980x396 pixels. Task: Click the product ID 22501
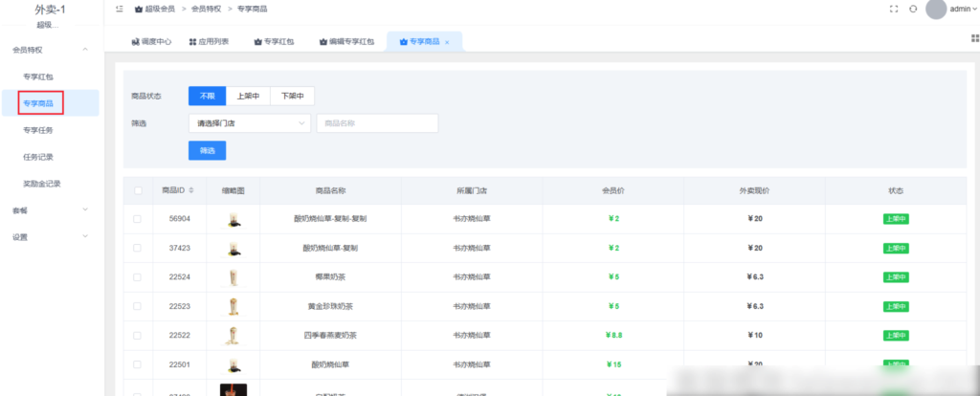179,364
